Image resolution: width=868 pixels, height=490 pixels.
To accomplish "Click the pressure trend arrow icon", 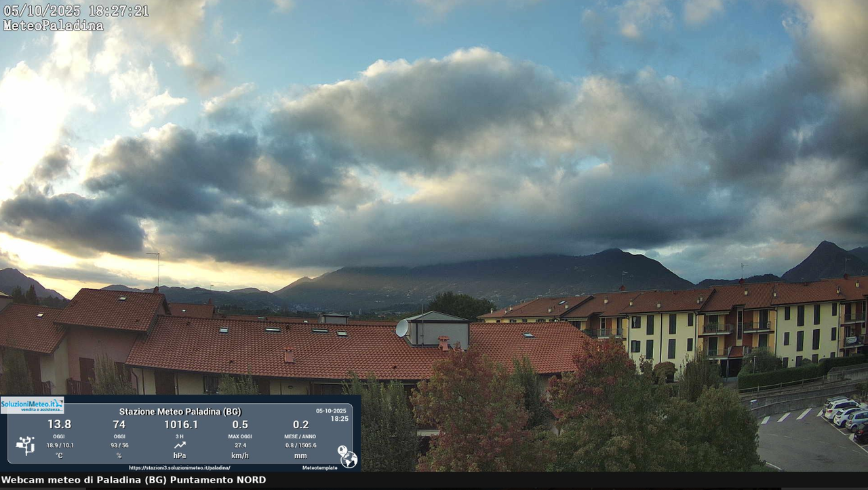I will pyautogui.click(x=180, y=445).
